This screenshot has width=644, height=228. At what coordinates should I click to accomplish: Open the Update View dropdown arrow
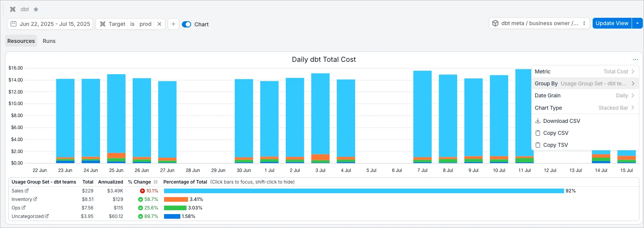pos(637,23)
